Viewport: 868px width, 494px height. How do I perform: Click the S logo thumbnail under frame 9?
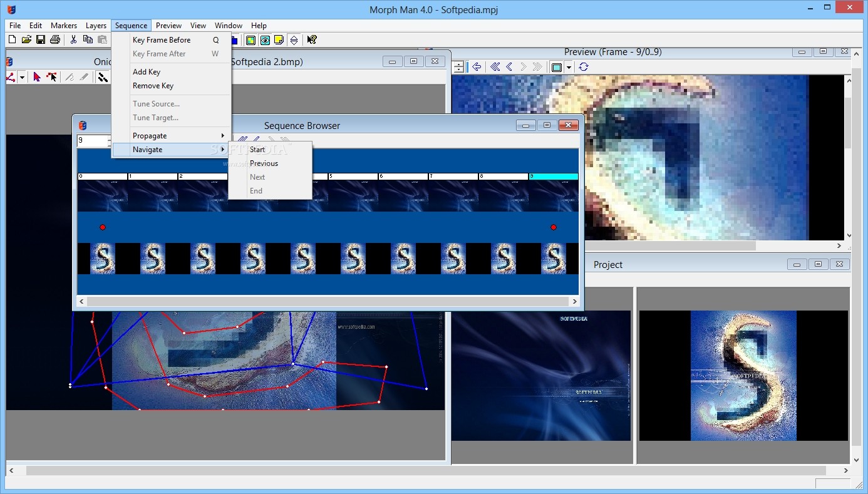pos(554,259)
